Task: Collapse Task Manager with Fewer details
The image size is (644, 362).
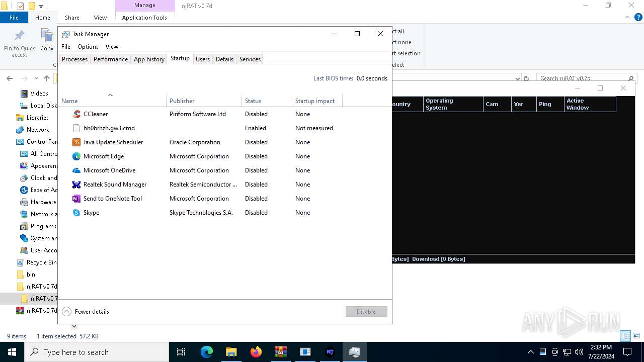Action: click(86, 312)
